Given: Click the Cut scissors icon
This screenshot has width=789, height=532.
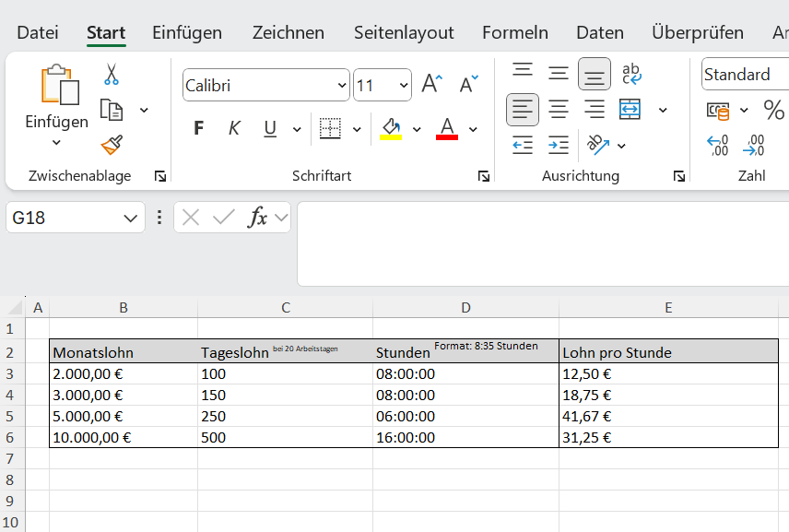Looking at the screenshot, I should click(x=112, y=74).
